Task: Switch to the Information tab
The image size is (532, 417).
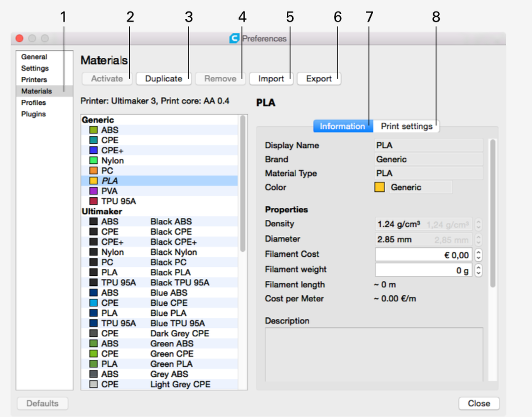Action: 343,126
